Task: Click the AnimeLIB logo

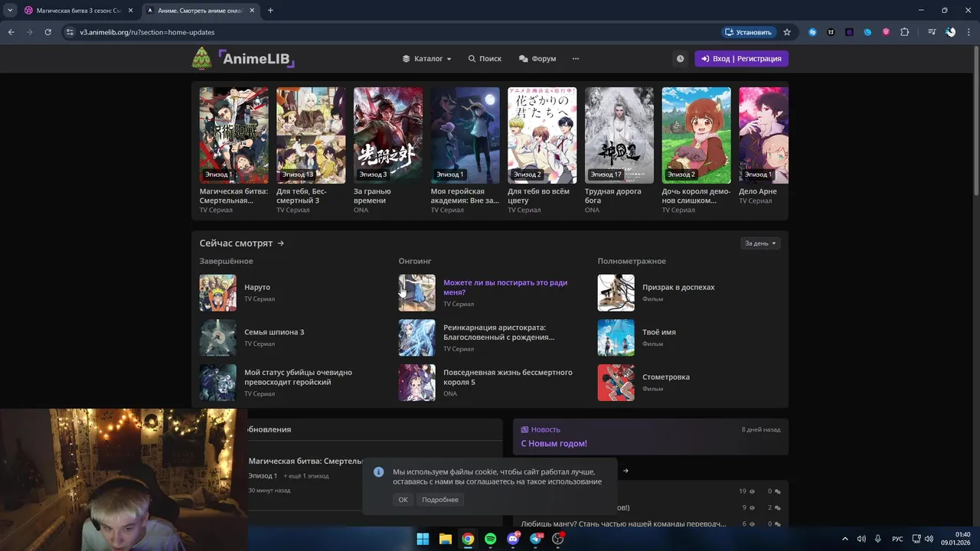Action: pyautogui.click(x=256, y=58)
